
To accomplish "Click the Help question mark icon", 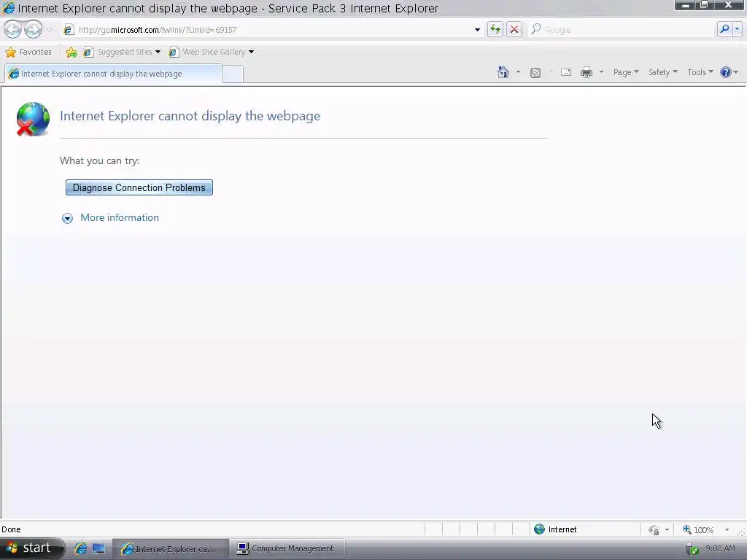I will point(726,72).
